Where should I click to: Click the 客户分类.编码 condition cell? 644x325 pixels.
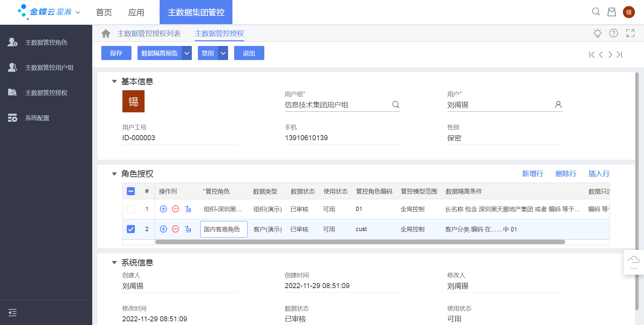pos(481,229)
